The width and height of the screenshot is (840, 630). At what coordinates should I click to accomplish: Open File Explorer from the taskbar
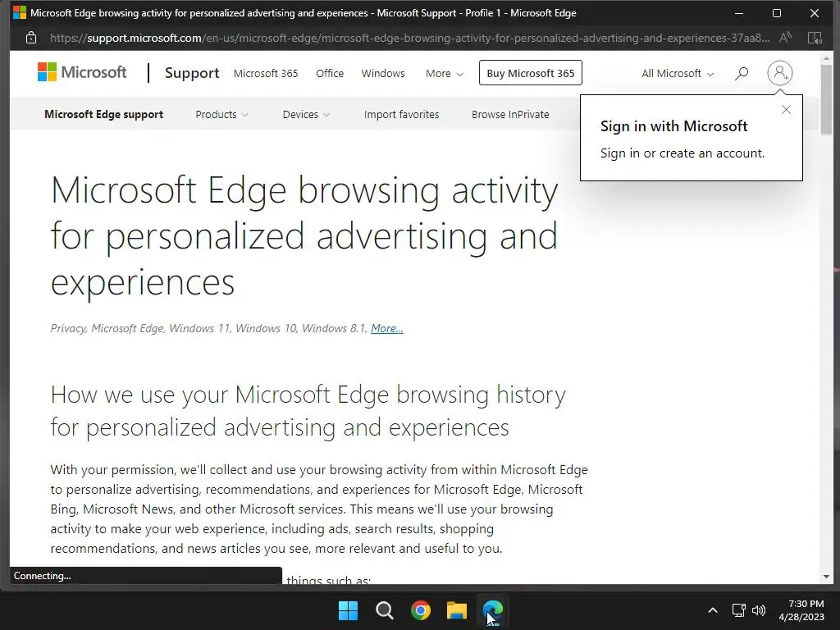[x=457, y=610]
